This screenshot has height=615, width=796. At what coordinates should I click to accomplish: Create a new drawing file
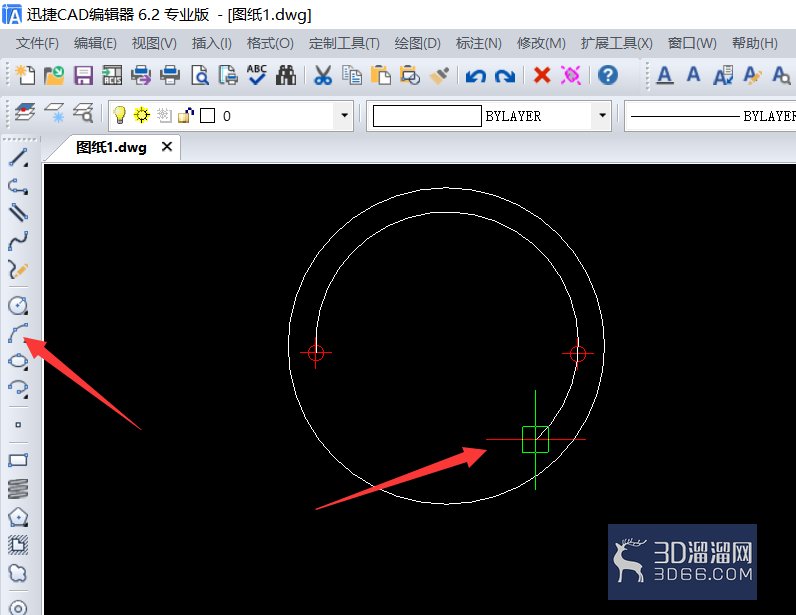pos(25,75)
